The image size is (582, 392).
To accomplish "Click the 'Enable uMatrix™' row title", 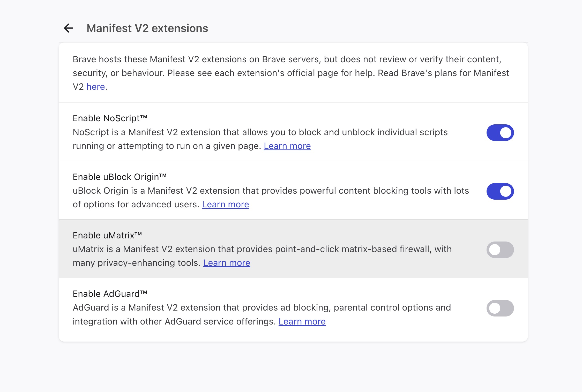I will pos(107,235).
